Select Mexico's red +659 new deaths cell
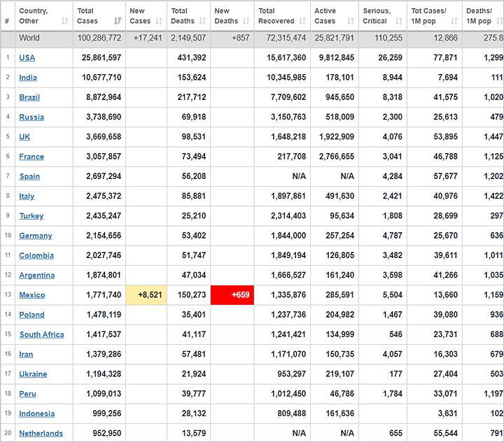 coord(232,295)
